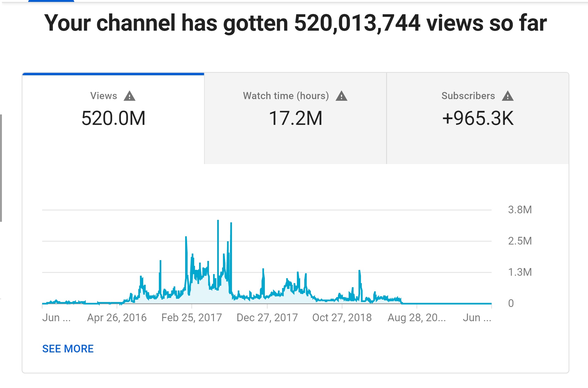Click the 1.3M y-axis label
The height and width of the screenshot is (388, 588).
520,272
